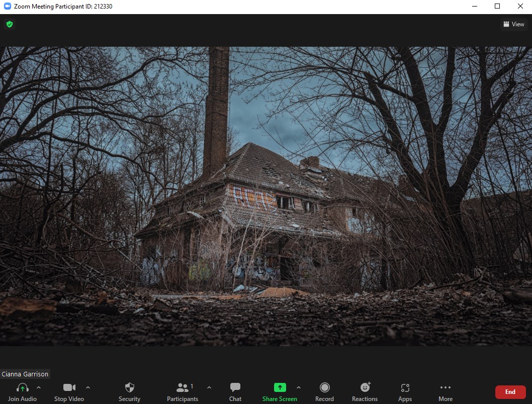Click the Chat bubble icon
532x404 pixels.
tap(235, 387)
